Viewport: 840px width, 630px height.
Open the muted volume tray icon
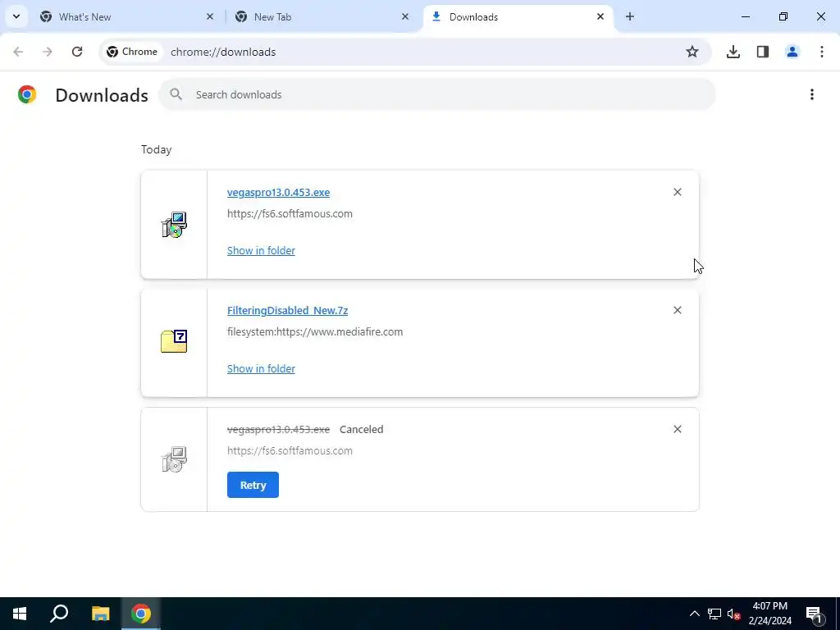pyautogui.click(x=734, y=614)
